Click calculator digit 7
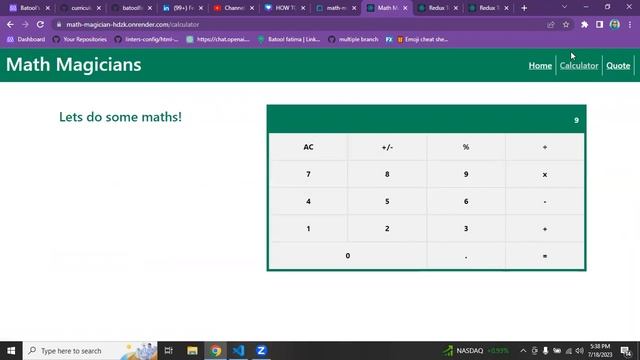The width and height of the screenshot is (640, 360). (308, 174)
